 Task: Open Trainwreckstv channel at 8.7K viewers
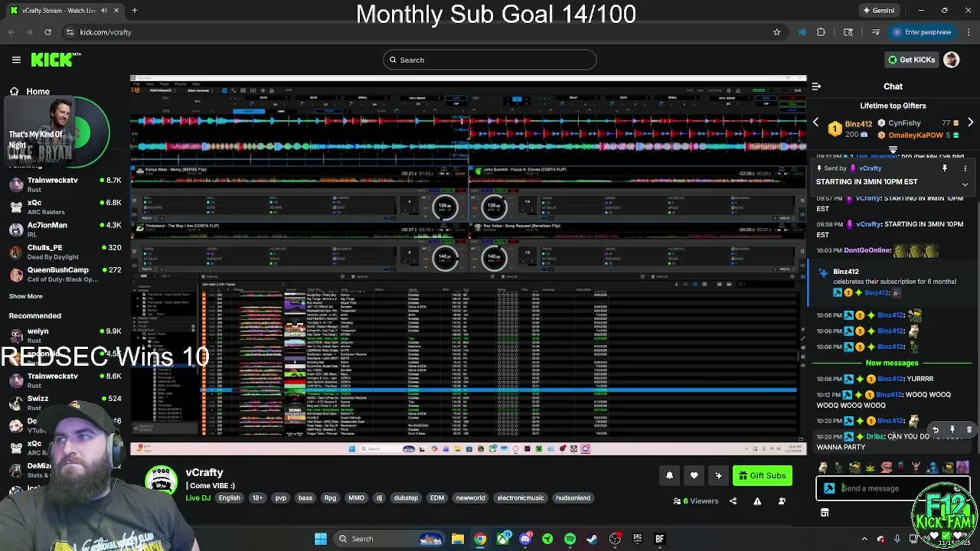65,184
